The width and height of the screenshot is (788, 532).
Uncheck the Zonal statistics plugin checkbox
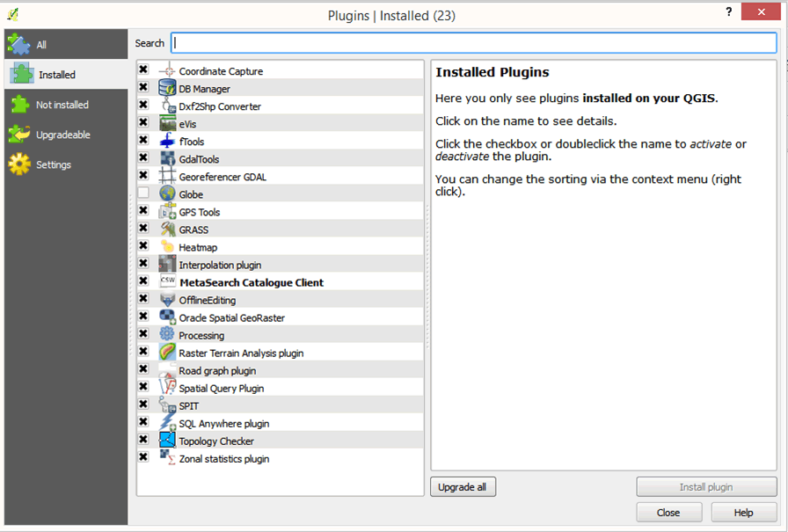143,457
